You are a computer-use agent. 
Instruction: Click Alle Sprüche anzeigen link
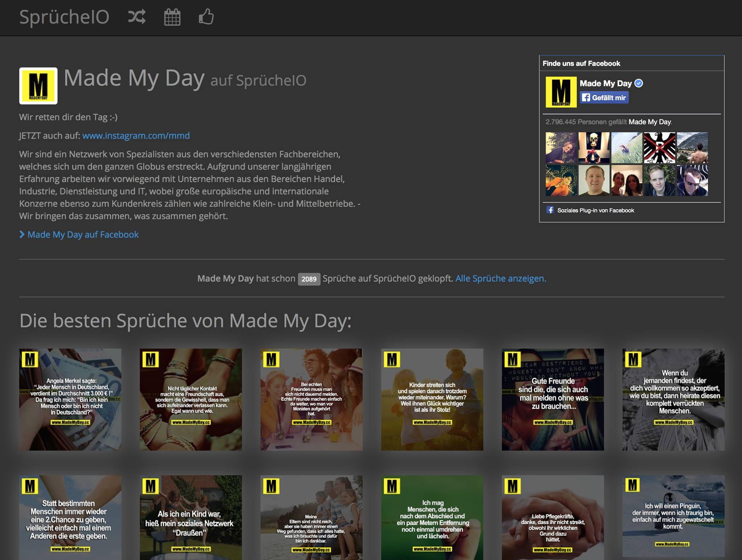tap(501, 278)
